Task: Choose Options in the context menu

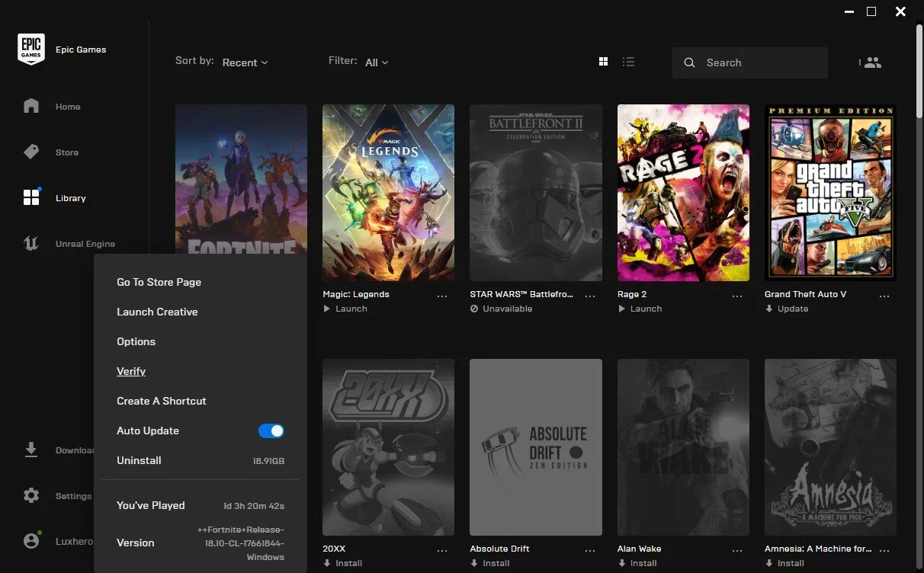Action: pos(136,341)
